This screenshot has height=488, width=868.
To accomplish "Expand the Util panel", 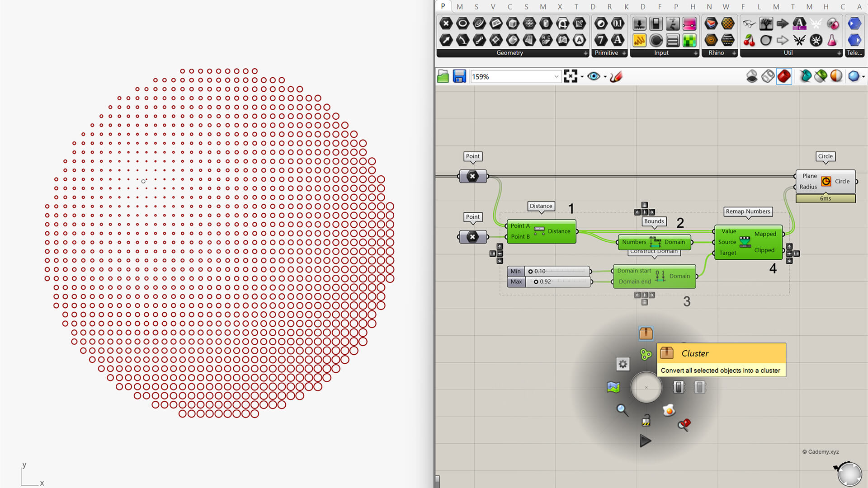I will [x=839, y=53].
